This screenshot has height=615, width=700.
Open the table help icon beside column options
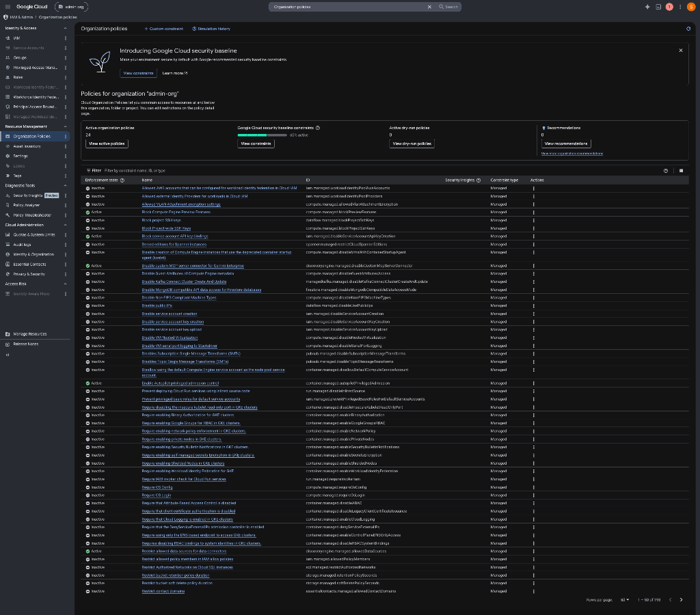(666, 170)
